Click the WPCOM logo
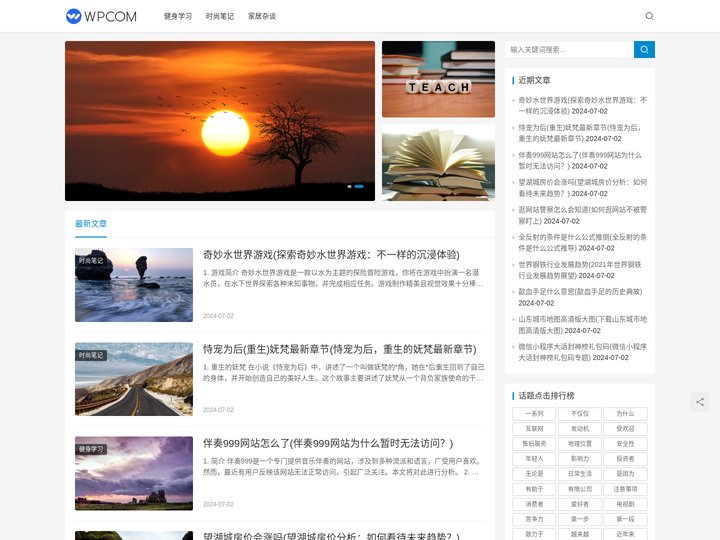720x540 pixels. pyautogui.click(x=101, y=16)
